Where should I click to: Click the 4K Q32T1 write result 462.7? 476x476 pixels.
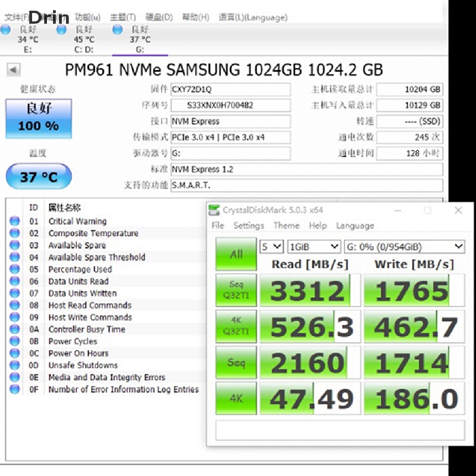coord(414,326)
